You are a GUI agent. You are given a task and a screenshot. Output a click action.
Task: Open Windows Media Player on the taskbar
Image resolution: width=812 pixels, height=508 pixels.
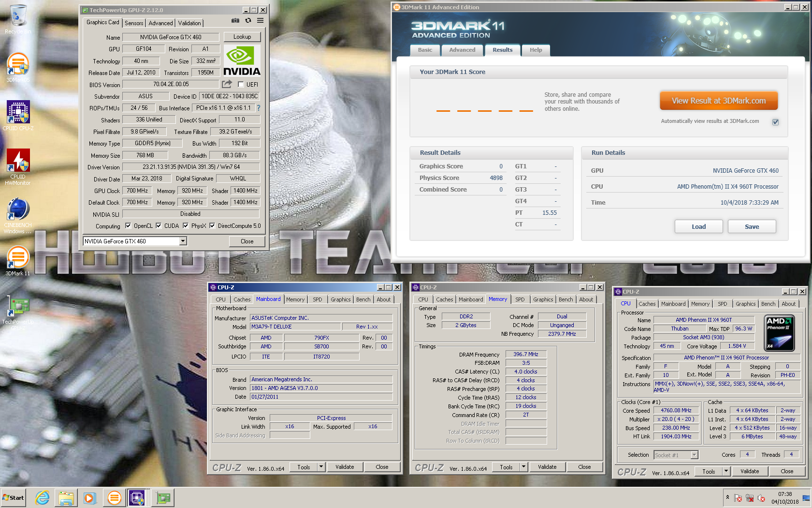[90, 497]
